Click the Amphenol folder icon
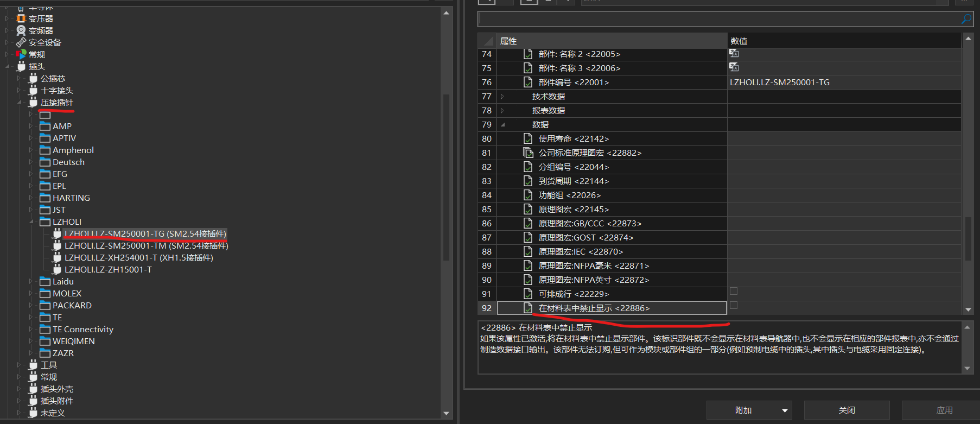The image size is (980, 424). coord(45,150)
